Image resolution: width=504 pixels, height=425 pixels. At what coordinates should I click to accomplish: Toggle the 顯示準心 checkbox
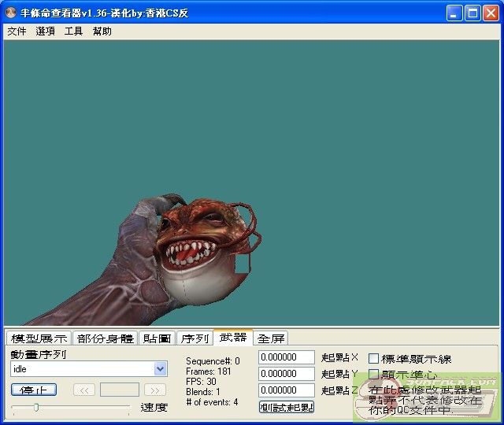click(374, 375)
